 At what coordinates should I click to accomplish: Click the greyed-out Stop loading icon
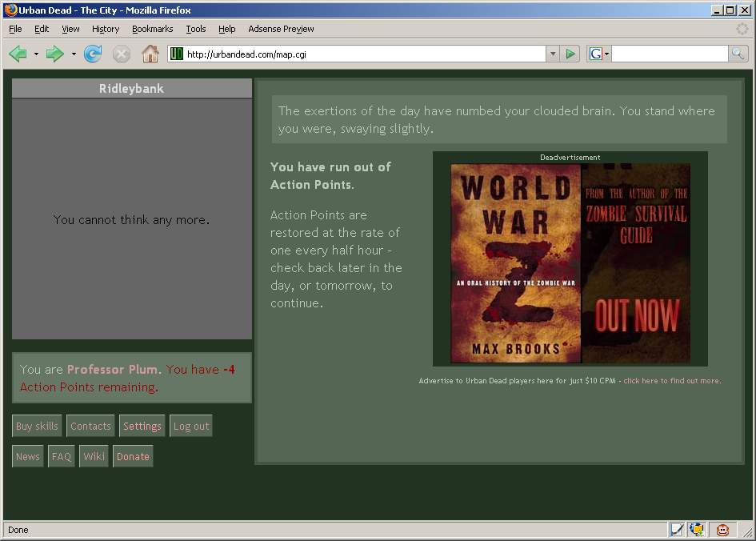pyautogui.click(x=122, y=54)
